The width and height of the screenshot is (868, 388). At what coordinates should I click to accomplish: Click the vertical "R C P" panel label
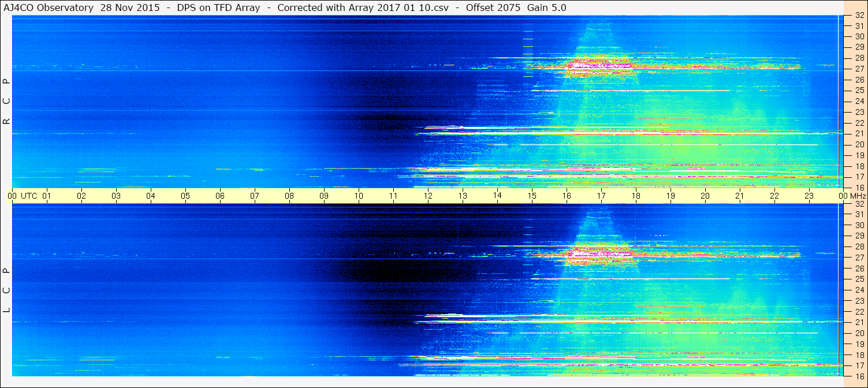[x=7, y=102]
